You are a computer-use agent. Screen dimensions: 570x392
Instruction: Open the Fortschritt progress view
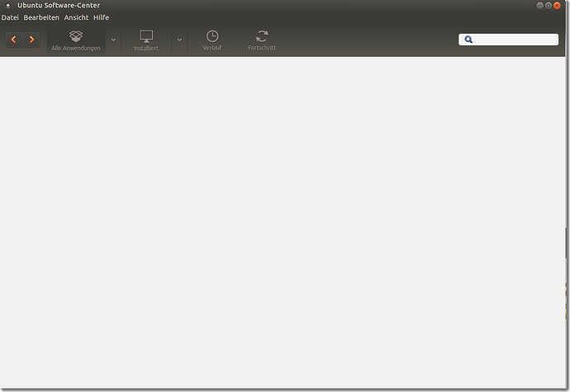tap(262, 40)
